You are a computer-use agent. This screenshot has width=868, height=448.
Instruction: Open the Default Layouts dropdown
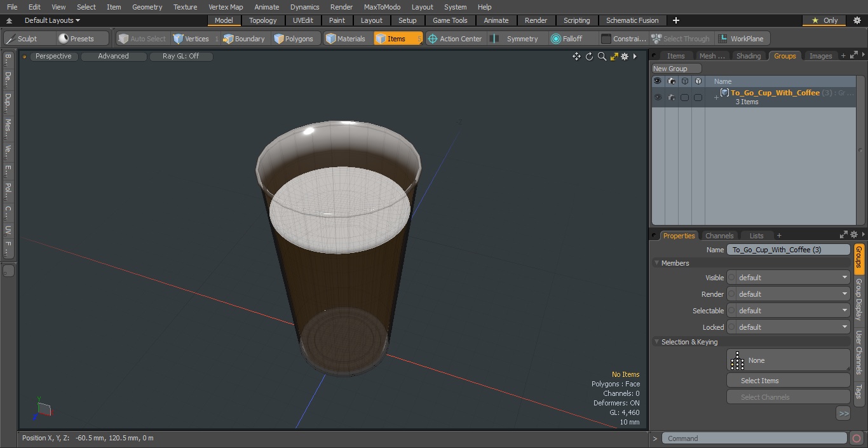52,20
